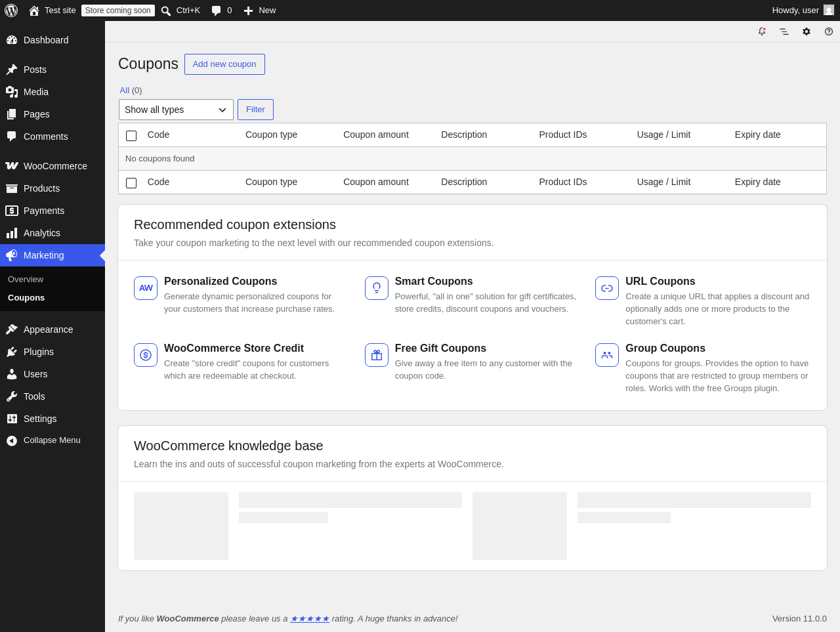
Task: Tick the select-all checkbox in table header
Action: point(131,136)
